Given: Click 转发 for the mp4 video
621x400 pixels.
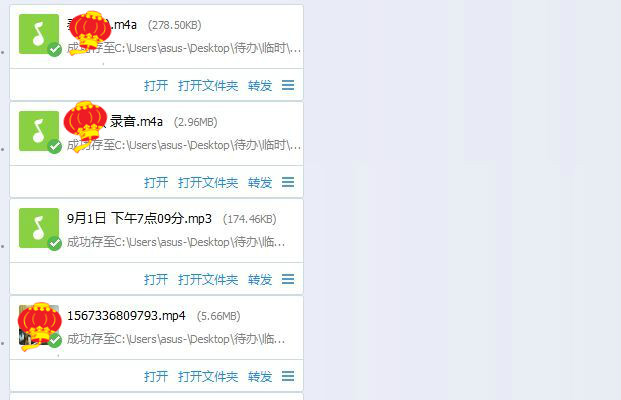Looking at the screenshot, I should pos(260,377).
